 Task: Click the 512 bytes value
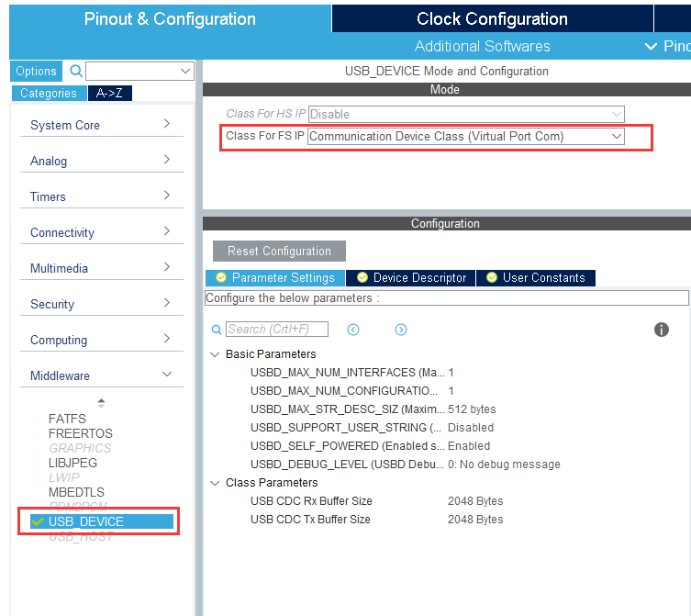click(472, 409)
